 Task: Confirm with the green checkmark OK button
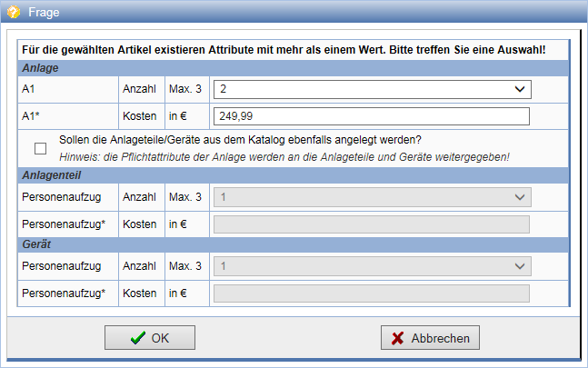[x=150, y=338]
